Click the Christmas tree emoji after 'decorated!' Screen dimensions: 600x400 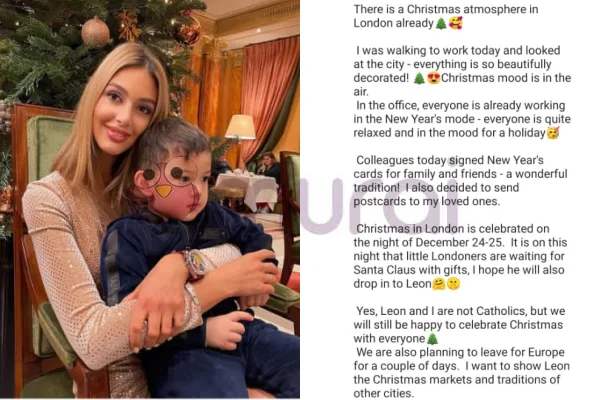point(419,78)
